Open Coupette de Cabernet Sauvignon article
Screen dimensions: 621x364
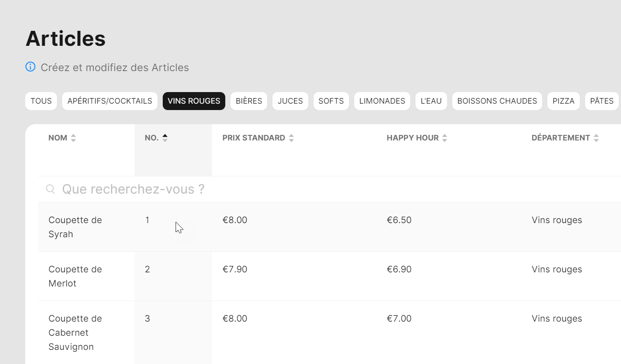point(75,333)
